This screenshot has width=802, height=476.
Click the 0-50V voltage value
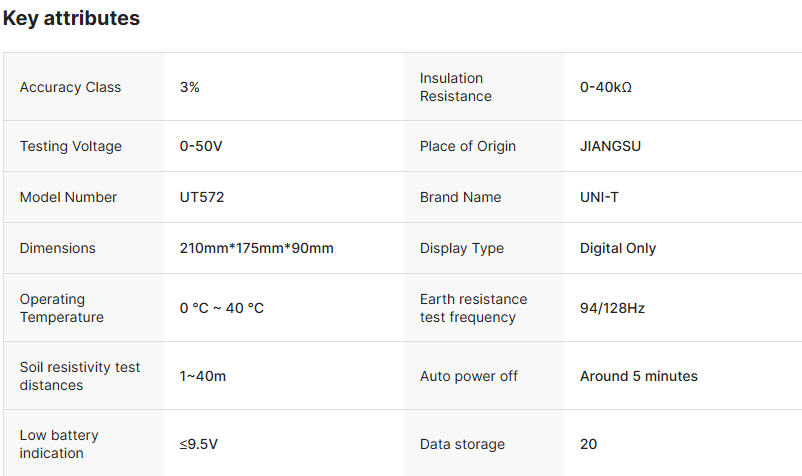click(x=201, y=146)
